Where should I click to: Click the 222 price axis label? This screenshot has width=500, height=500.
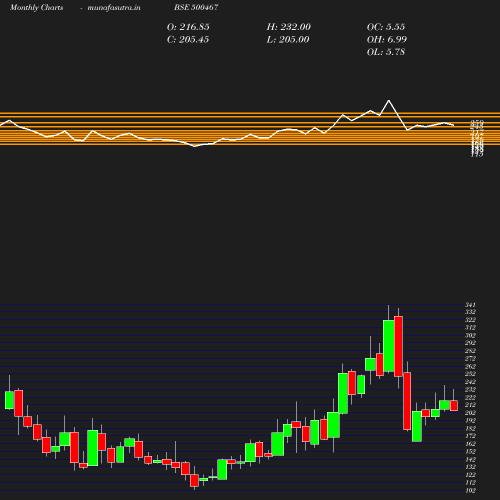pyautogui.click(x=470, y=397)
